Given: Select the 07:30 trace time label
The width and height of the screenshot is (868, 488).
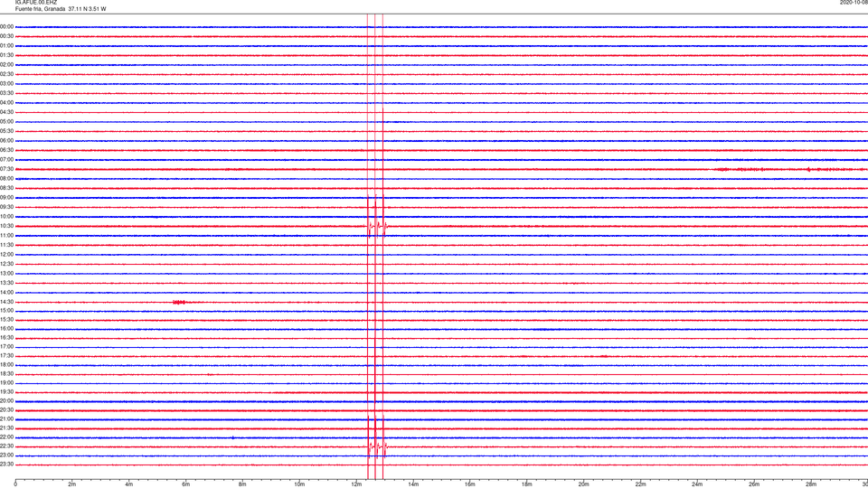Looking at the screenshot, I should coord(6,169).
